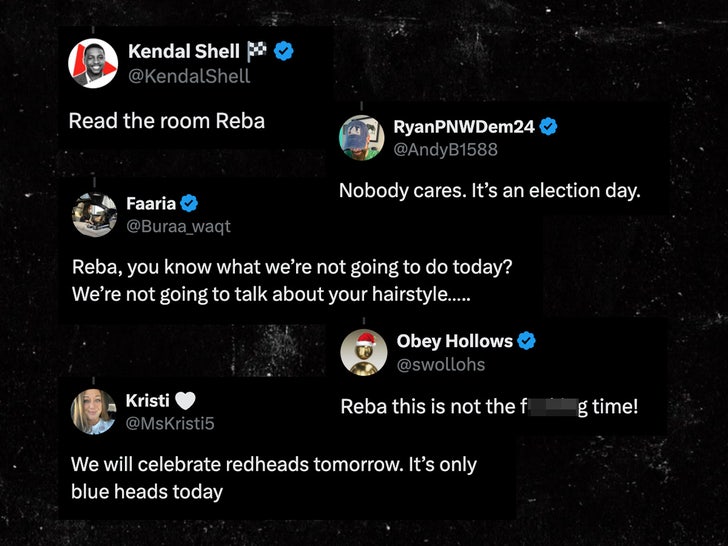Image resolution: width=728 pixels, height=546 pixels.
Task: Click the white heart next to Kristi
Action: 185,401
